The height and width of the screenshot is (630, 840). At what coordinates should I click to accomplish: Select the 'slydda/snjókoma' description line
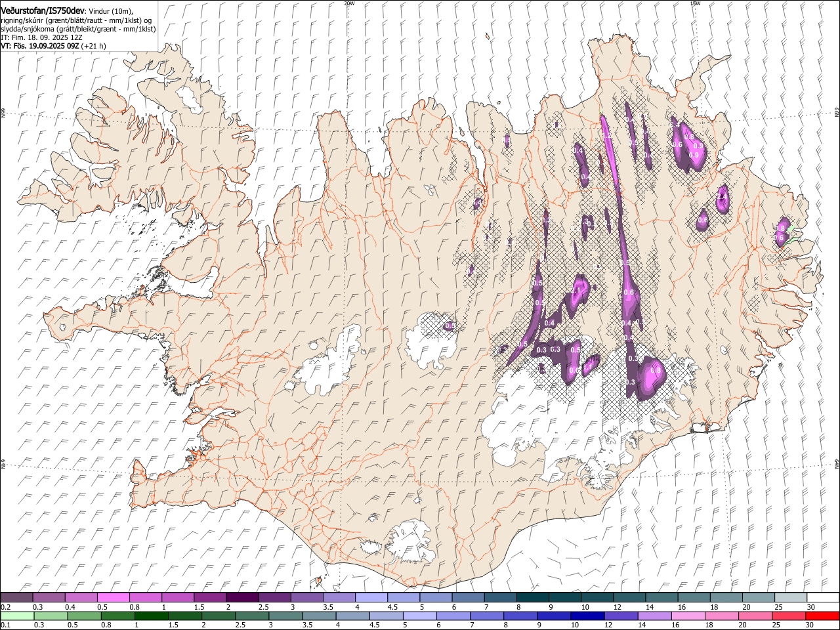pyautogui.click(x=78, y=29)
